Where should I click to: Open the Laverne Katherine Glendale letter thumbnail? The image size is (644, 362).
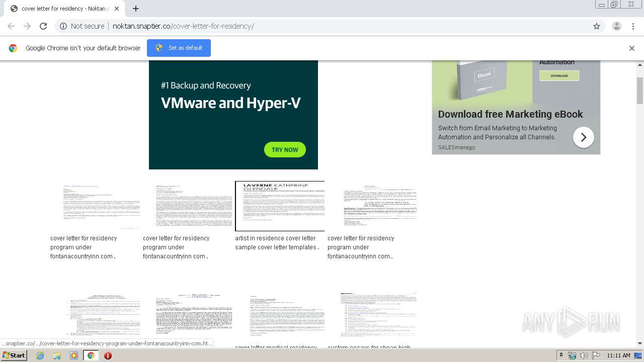point(280,206)
